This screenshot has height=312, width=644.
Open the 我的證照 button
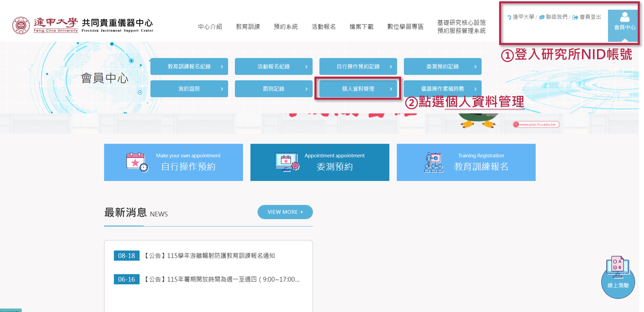189,89
